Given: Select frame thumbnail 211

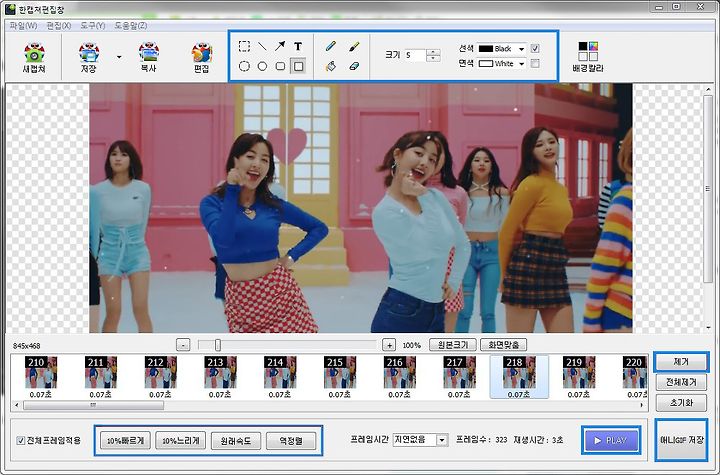Looking at the screenshot, I should pyautogui.click(x=101, y=377).
